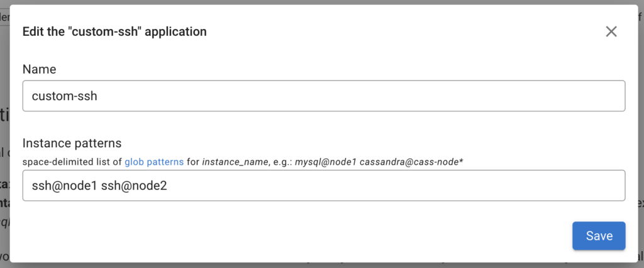The image size is (644, 268).
Task: Click the "Instance patterns" field label
Action: point(72,143)
